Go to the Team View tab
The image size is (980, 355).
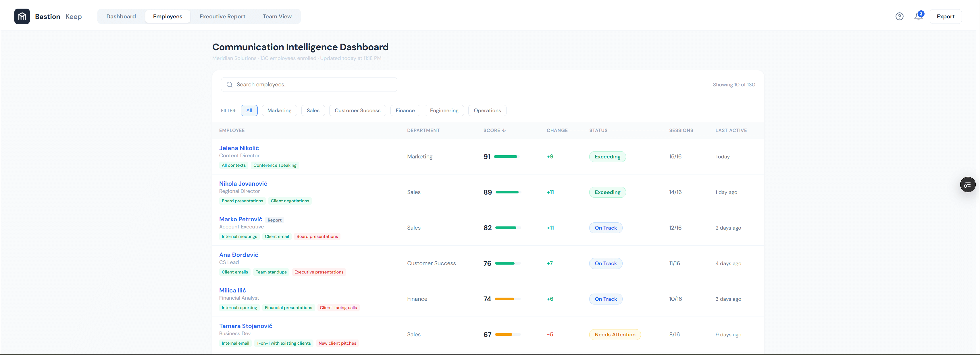[277, 16]
